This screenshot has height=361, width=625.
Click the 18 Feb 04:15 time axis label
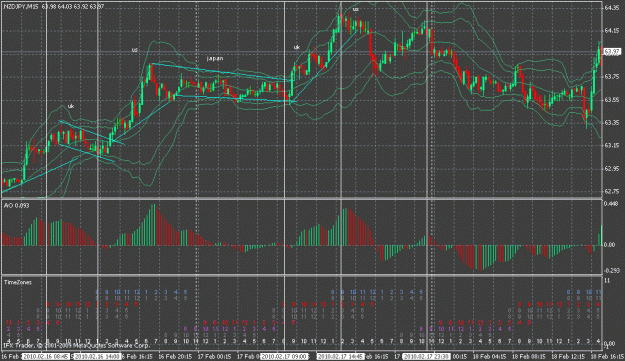pos(489,356)
